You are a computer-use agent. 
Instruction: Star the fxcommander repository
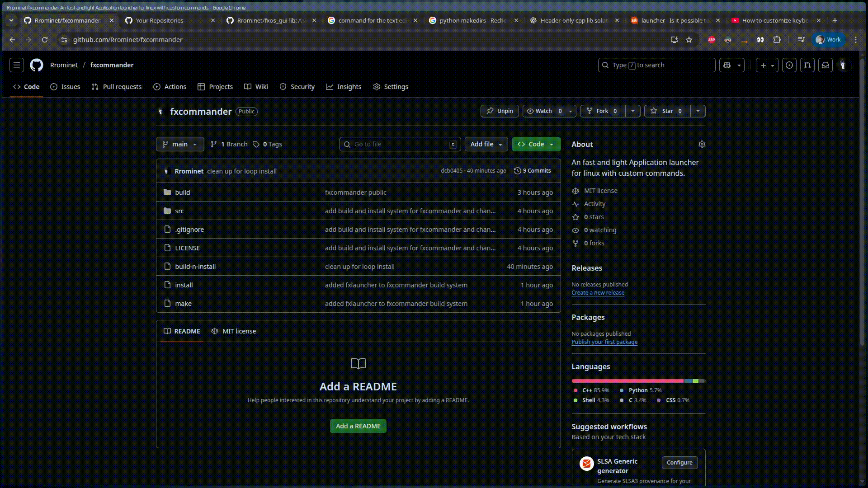tap(667, 111)
